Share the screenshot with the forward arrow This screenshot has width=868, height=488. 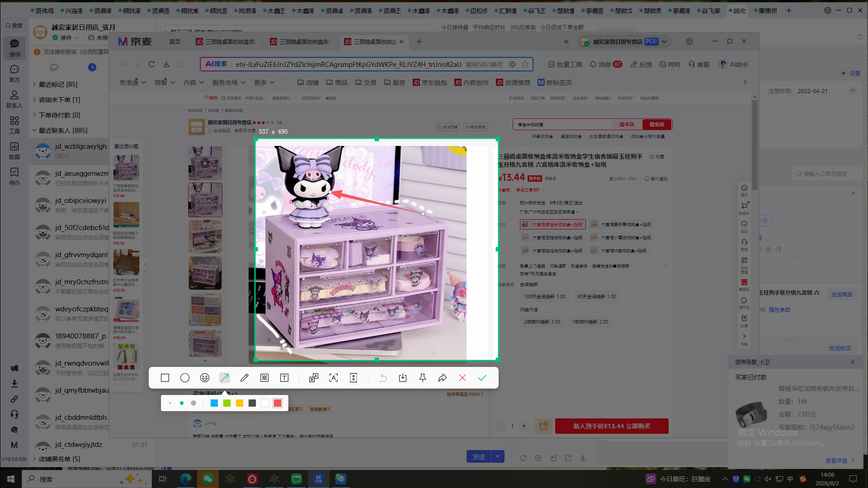443,378
